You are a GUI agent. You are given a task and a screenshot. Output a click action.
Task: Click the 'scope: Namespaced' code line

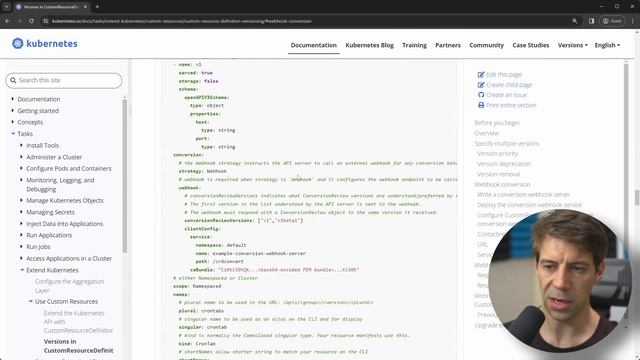click(x=197, y=286)
